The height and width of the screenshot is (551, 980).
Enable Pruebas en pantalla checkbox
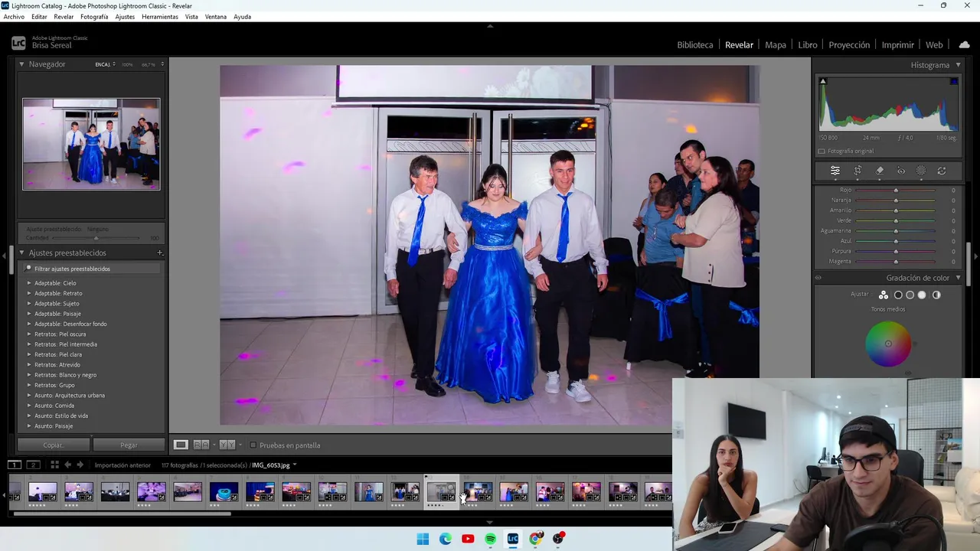(252, 445)
